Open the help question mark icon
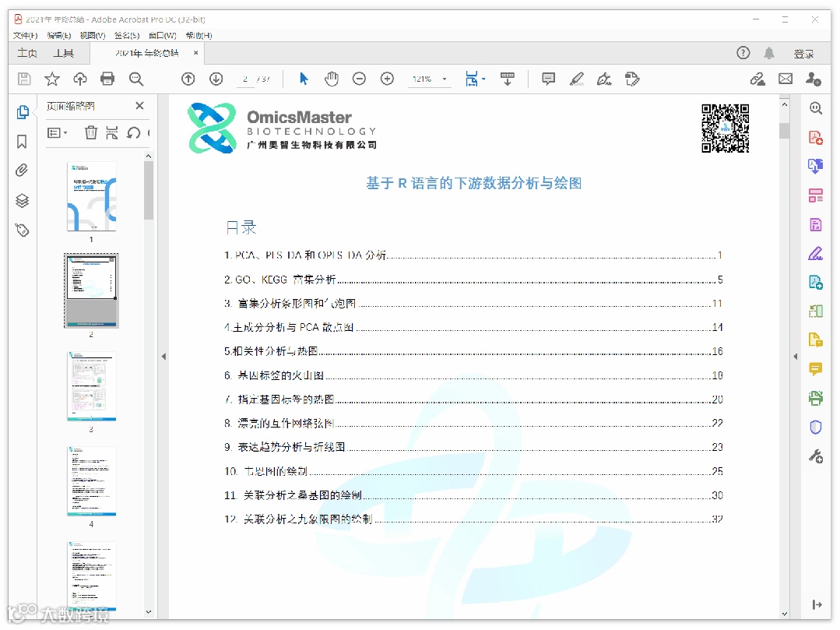Viewport: 840px width, 630px height. [x=743, y=53]
